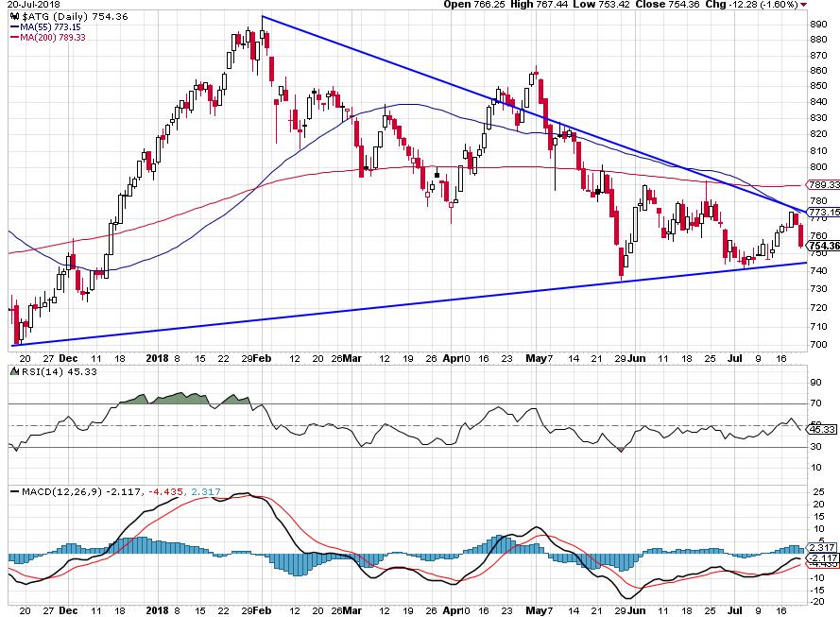Viewport: 840px width, 617px height.
Task: Click the 700 price axis label
Action: (x=818, y=344)
